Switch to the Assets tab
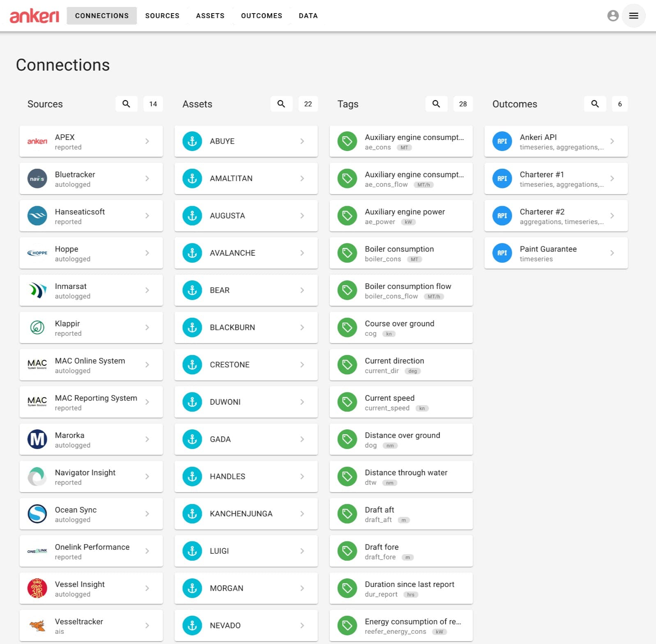This screenshot has width=656, height=644. click(x=210, y=16)
